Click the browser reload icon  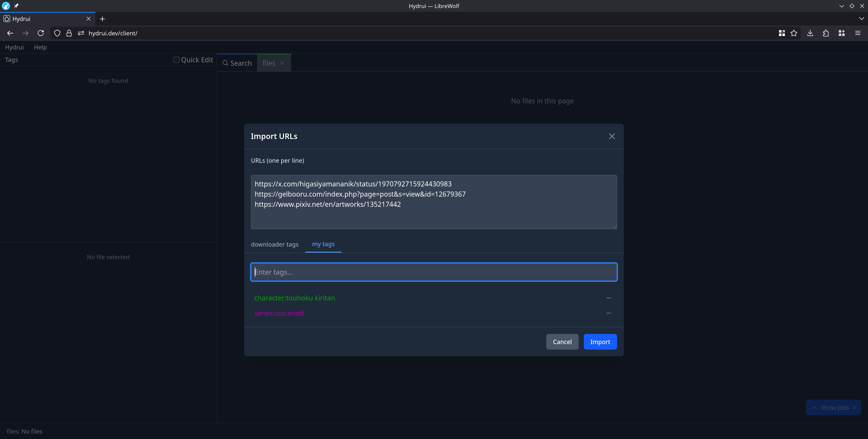[41, 33]
